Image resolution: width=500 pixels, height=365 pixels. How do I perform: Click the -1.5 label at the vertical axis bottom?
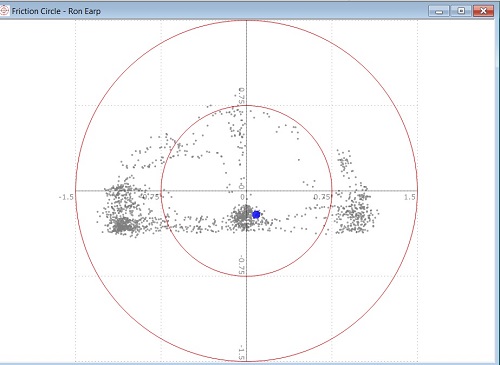pyautogui.click(x=242, y=352)
